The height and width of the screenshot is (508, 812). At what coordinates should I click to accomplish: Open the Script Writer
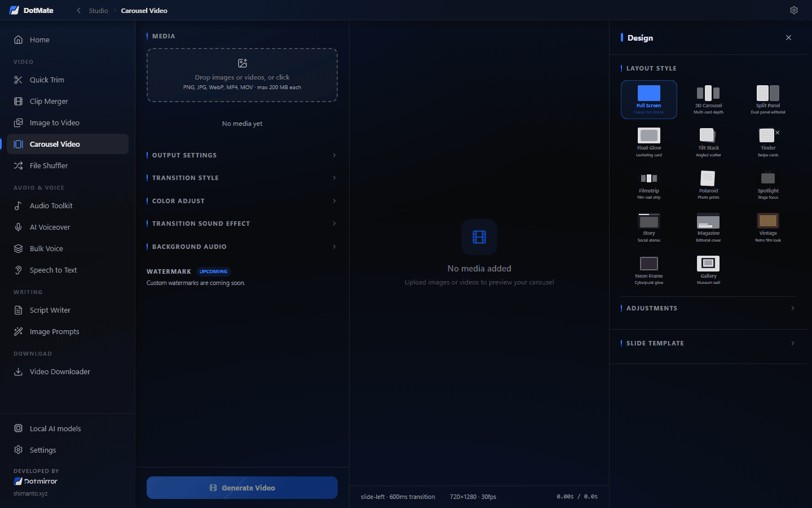point(68,310)
